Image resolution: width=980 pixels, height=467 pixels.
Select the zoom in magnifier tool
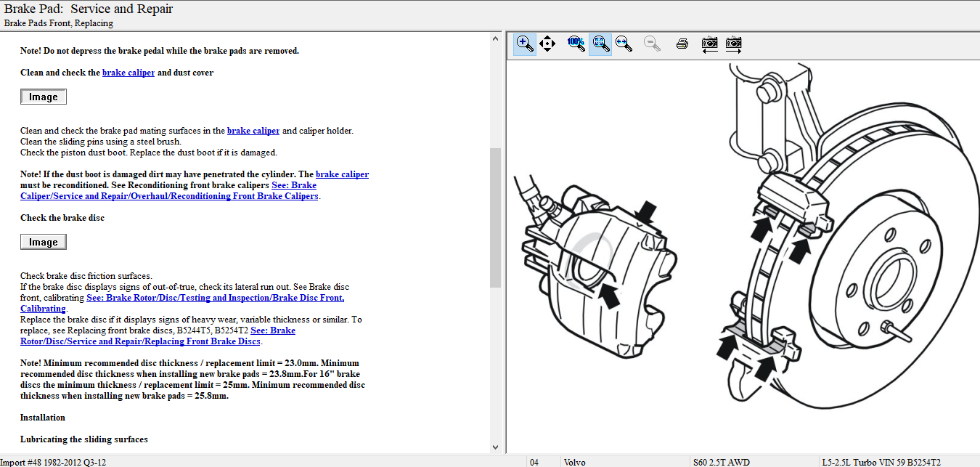pos(524,44)
